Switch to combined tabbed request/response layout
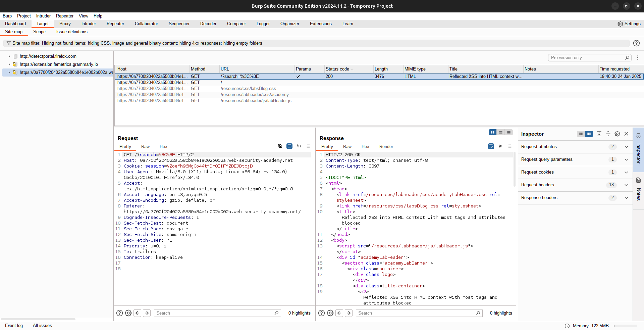Viewport: 644px width, 330px height. (509, 132)
